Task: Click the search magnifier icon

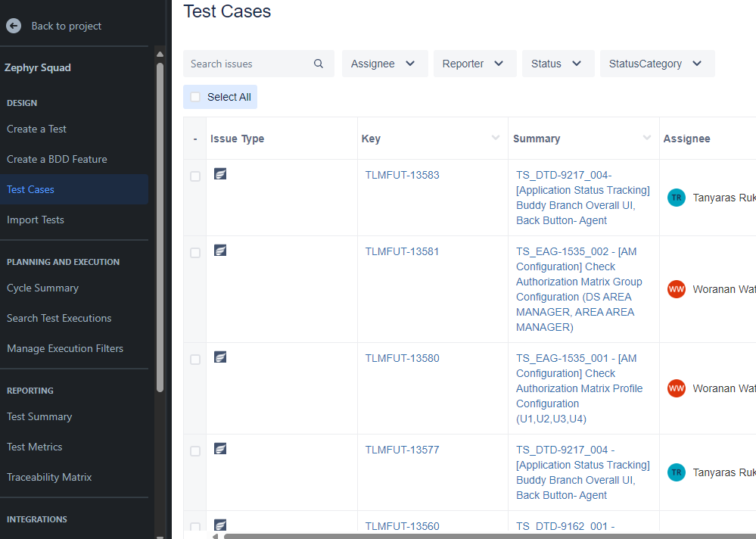Action: (319, 64)
